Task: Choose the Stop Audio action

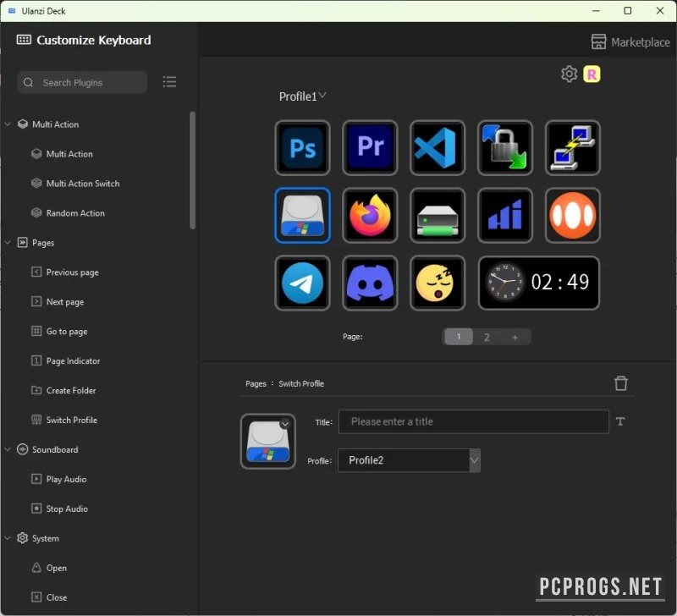Action: point(59,509)
